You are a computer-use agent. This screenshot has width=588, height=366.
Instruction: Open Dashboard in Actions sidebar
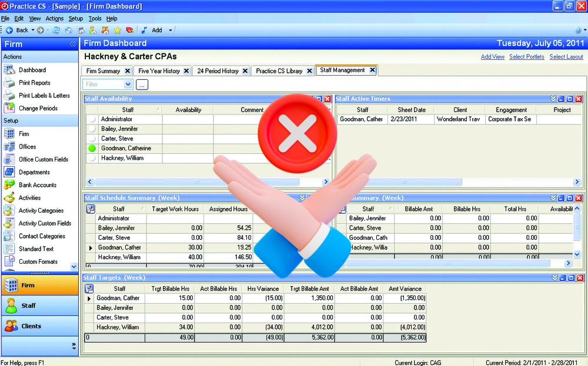(x=32, y=70)
